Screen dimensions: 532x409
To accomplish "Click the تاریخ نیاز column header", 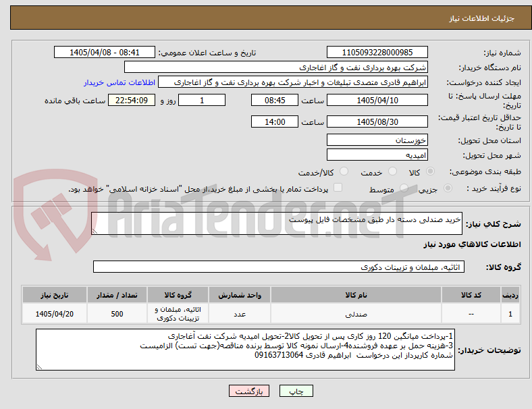I will click(55, 295).
